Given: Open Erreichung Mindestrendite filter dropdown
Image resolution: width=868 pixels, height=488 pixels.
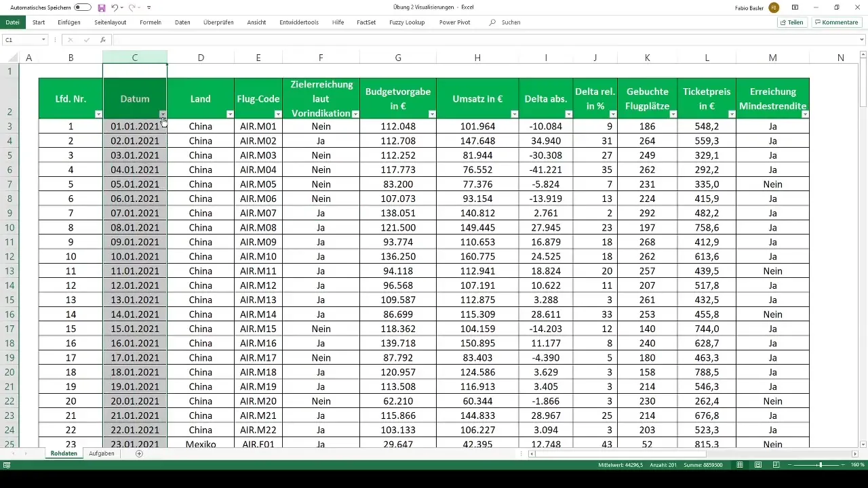Looking at the screenshot, I should click(x=804, y=115).
